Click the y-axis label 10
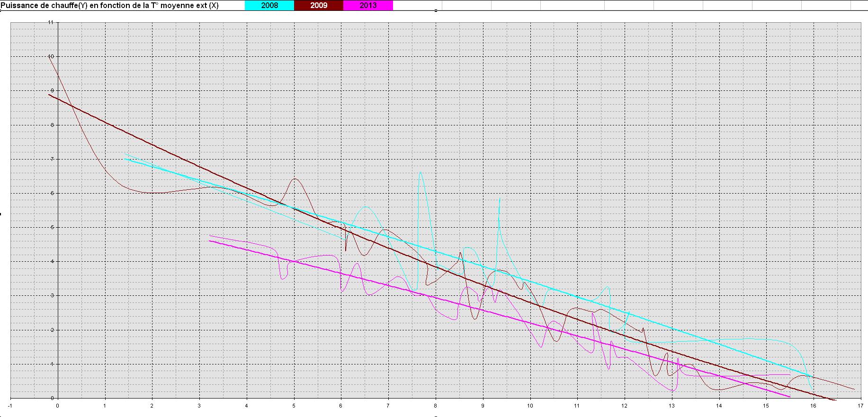Viewport: 868px width, 417px height. pyautogui.click(x=51, y=56)
